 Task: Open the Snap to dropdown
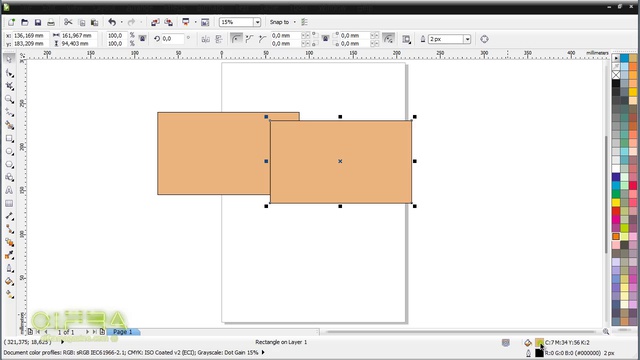pyautogui.click(x=295, y=22)
